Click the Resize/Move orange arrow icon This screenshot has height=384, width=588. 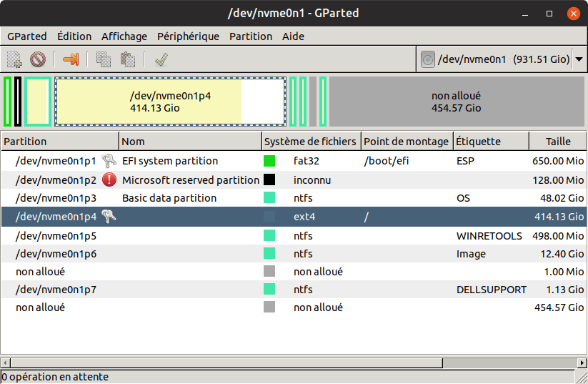point(71,59)
